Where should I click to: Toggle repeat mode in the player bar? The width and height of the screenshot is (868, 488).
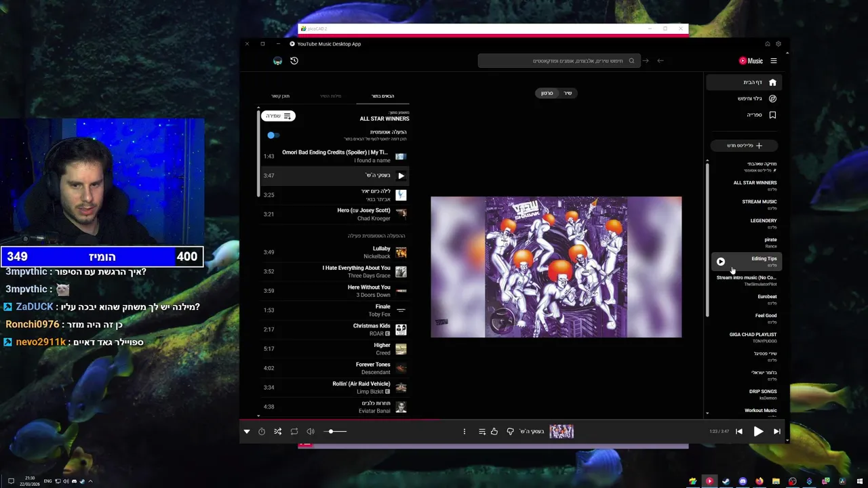pyautogui.click(x=294, y=432)
